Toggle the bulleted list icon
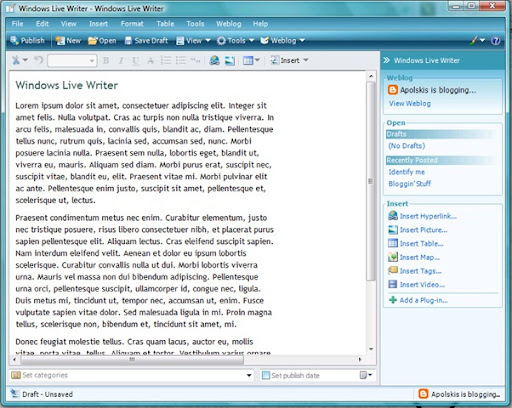512x408 pixels. click(x=181, y=60)
